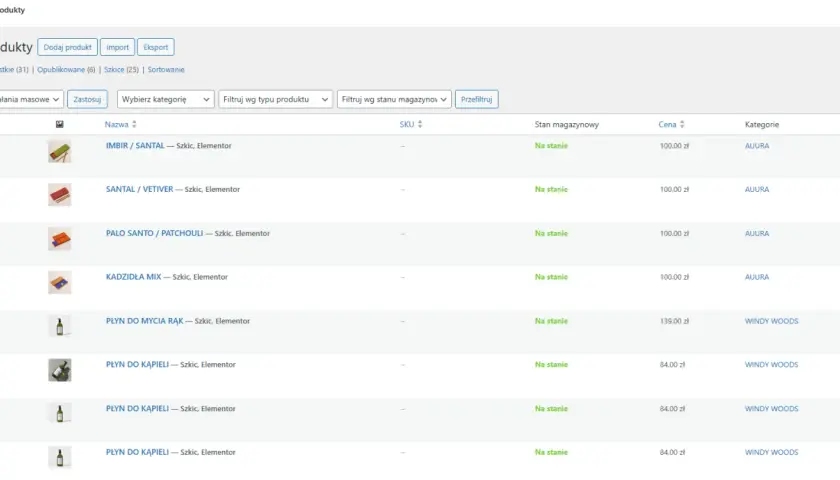Click the Cena column header
Screen dimensions: 840x480
[x=667, y=124]
